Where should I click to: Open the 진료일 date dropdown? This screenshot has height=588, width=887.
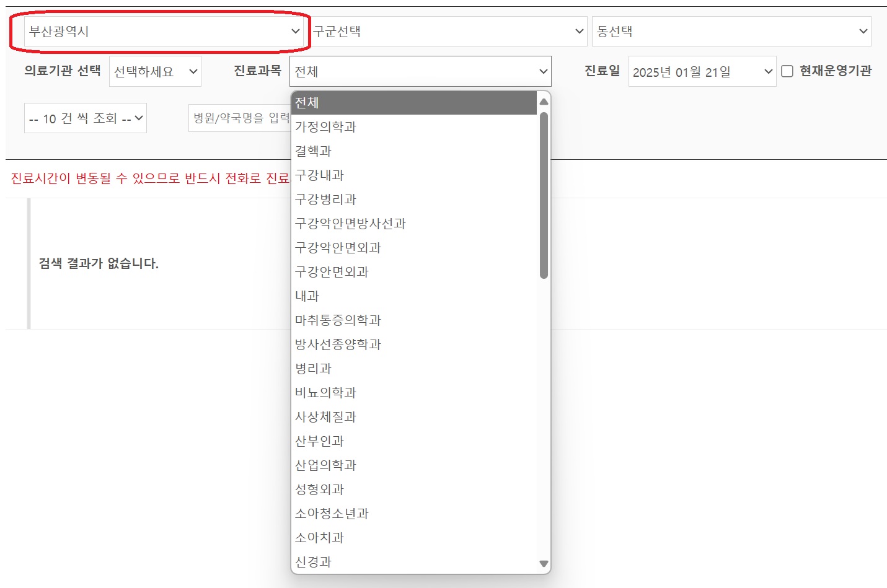tap(702, 71)
